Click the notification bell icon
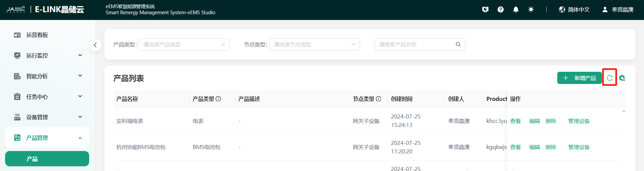This screenshot has height=171, width=644. click(x=516, y=9)
